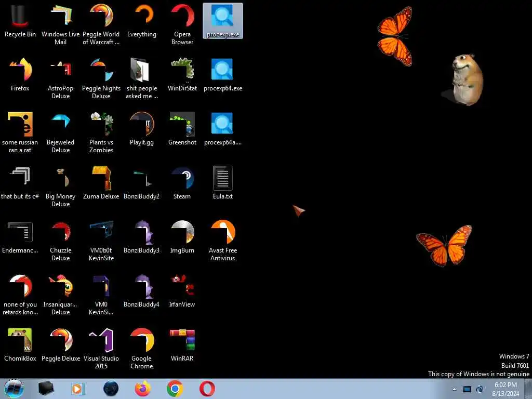Screen dimensions: 532x399
Task: Launch WinDirStat from the desktop
Action: coord(182,75)
